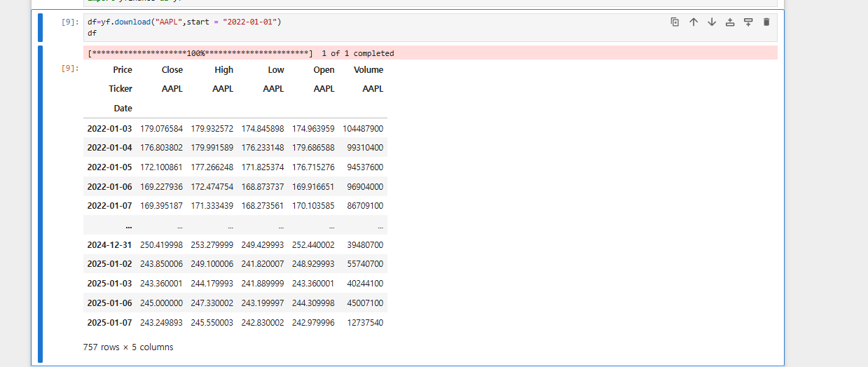
Task: Move the cell down with the arrow icon
Action: click(712, 22)
